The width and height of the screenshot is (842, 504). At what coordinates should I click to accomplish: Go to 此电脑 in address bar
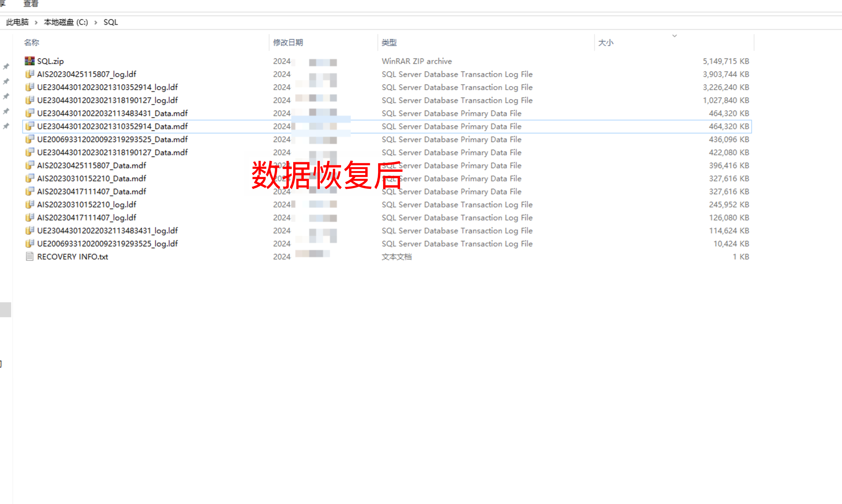(17, 22)
